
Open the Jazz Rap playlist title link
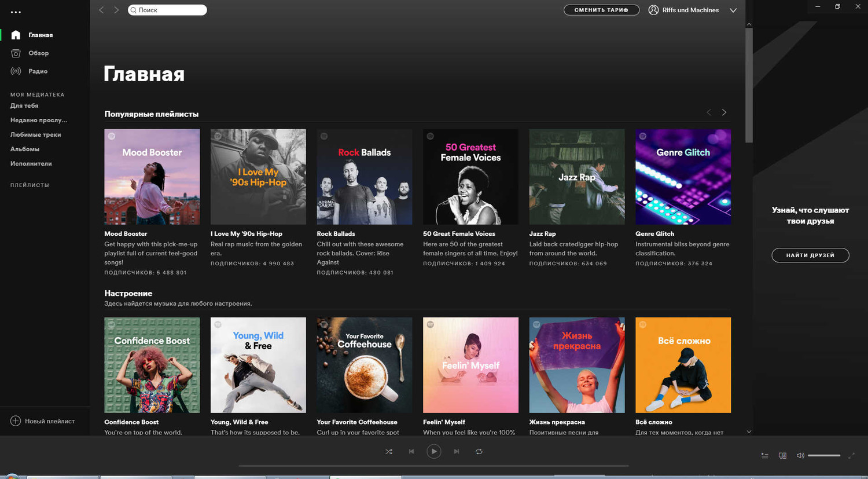[x=542, y=234]
